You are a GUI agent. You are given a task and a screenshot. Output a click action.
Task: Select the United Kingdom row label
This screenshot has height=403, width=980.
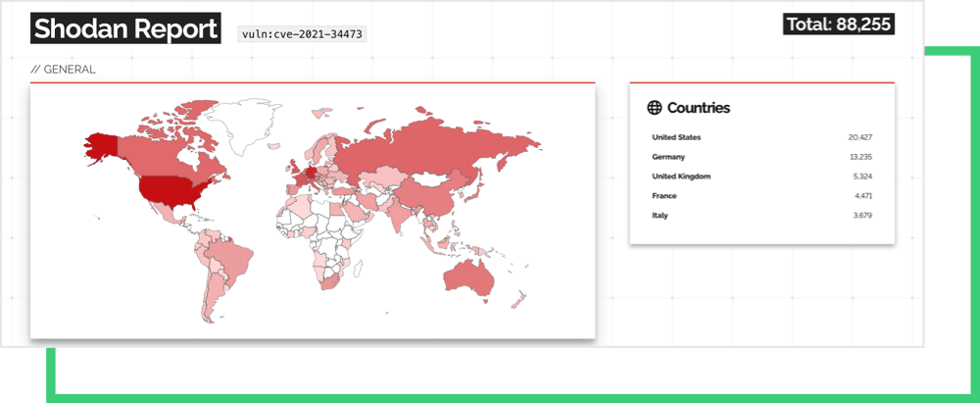(x=681, y=176)
